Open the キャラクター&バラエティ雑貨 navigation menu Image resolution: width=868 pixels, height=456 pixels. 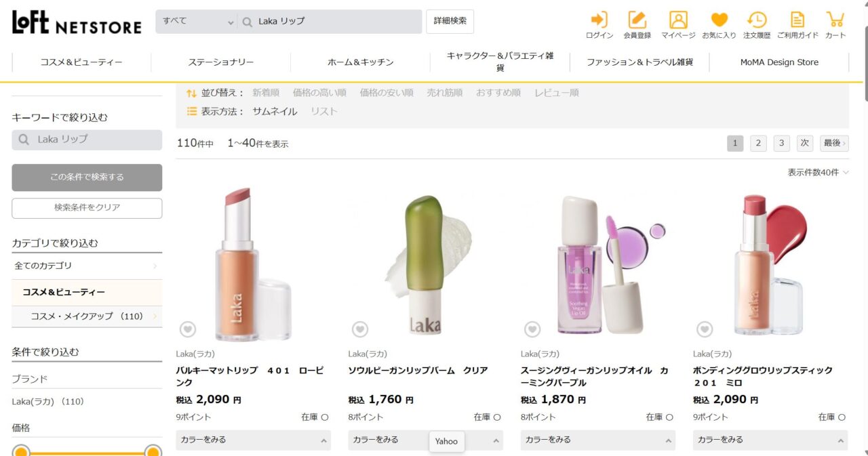coord(500,62)
